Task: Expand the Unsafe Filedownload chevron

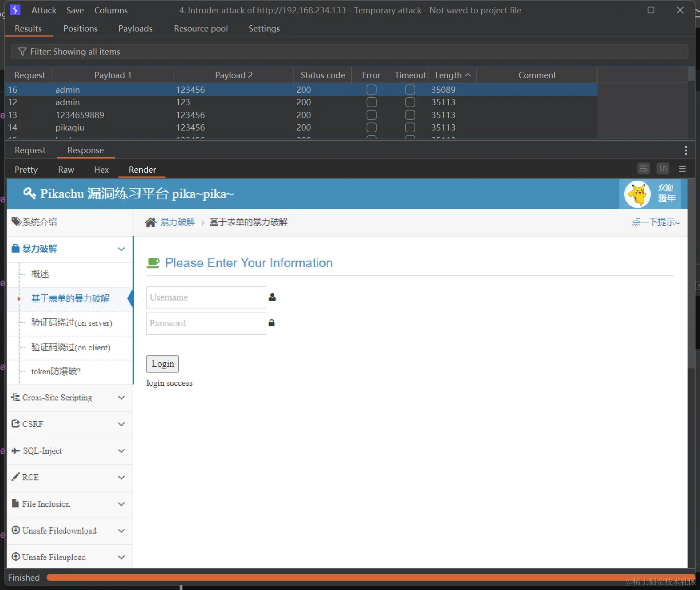Action: 121,531
